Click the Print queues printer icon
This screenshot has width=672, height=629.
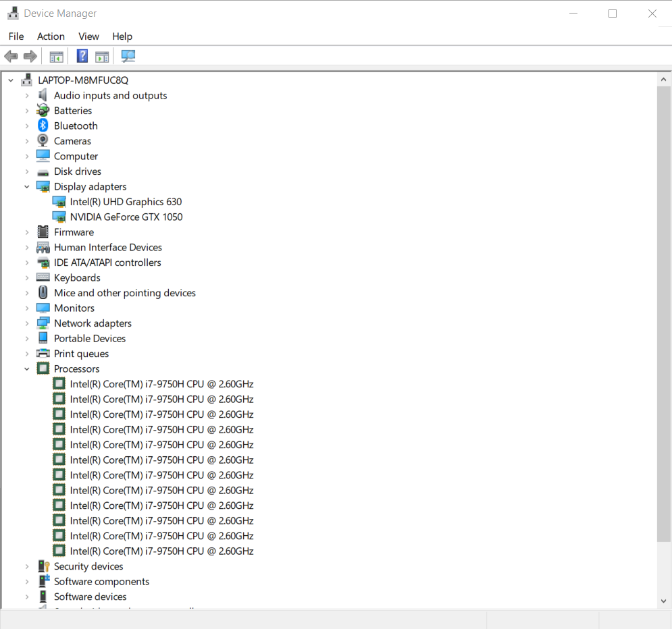pos(43,354)
